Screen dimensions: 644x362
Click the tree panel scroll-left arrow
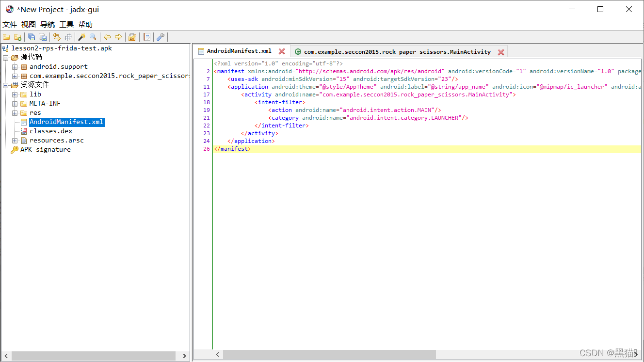click(x=6, y=356)
